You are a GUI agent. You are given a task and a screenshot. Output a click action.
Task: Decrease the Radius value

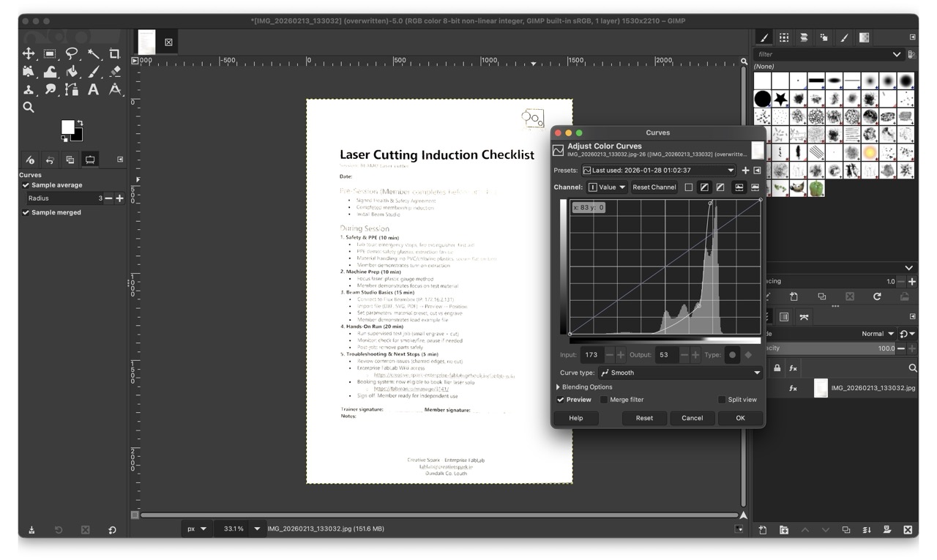[x=108, y=198]
